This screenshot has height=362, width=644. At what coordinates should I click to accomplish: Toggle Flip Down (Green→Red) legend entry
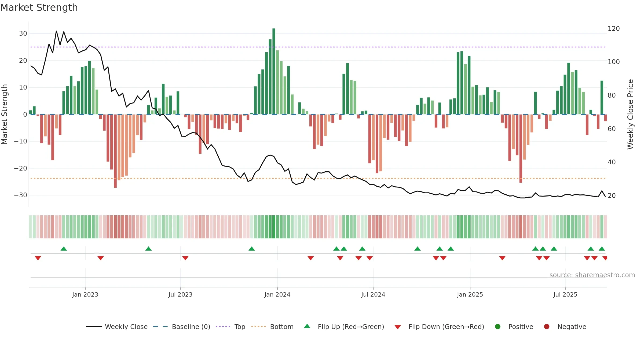point(439,327)
